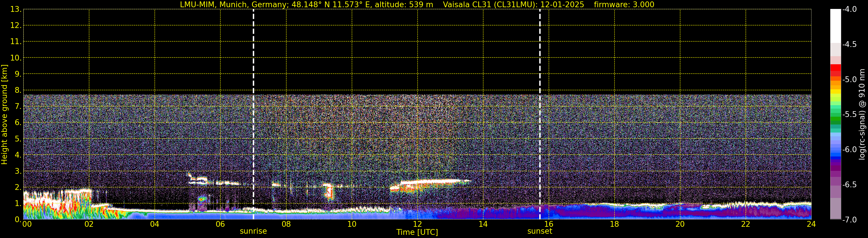Pick the white top segment of the colorbar
The width and height of the screenshot is (868, 238).
pos(835,26)
